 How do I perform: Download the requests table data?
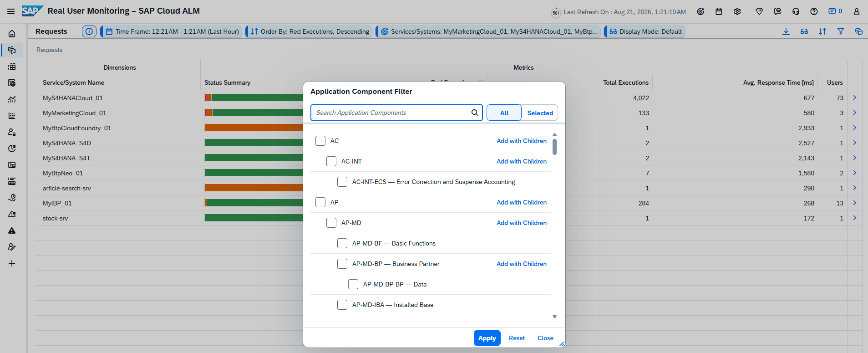[786, 31]
